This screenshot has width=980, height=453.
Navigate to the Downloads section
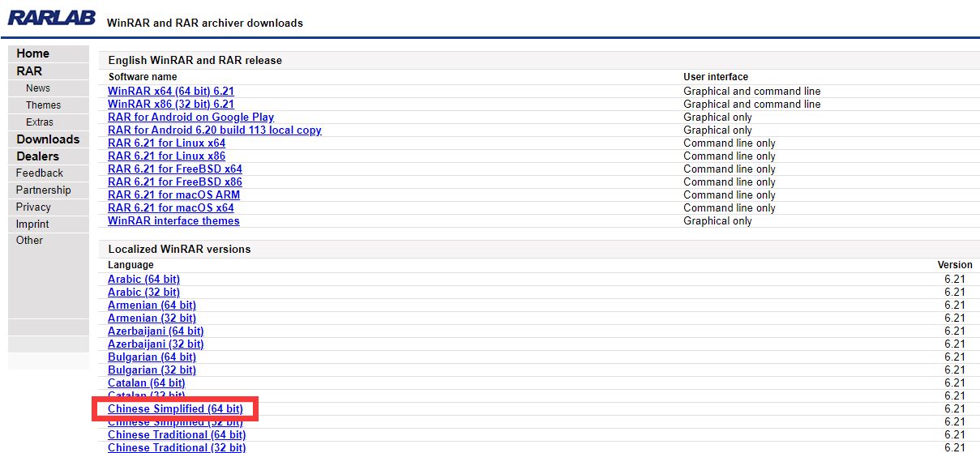click(48, 139)
